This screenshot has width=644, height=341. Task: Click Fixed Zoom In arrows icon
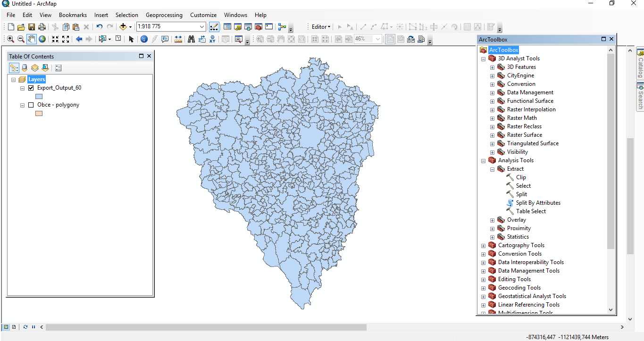(55, 39)
